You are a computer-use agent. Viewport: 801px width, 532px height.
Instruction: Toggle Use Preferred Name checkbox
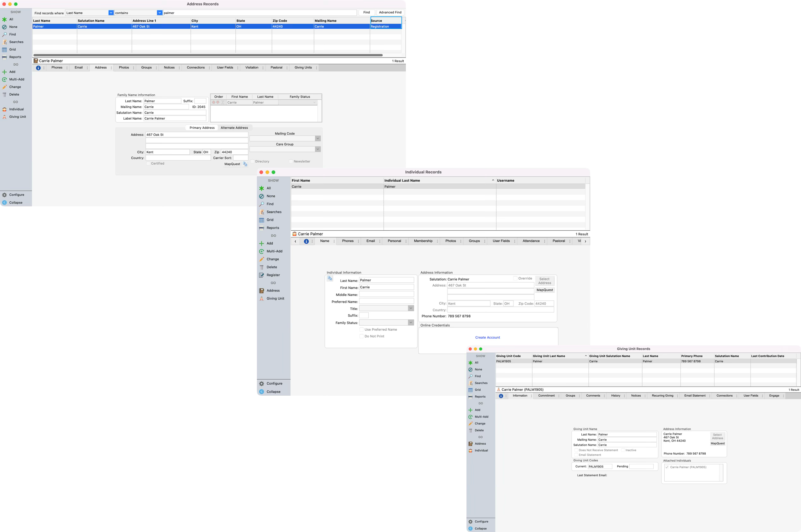point(362,330)
